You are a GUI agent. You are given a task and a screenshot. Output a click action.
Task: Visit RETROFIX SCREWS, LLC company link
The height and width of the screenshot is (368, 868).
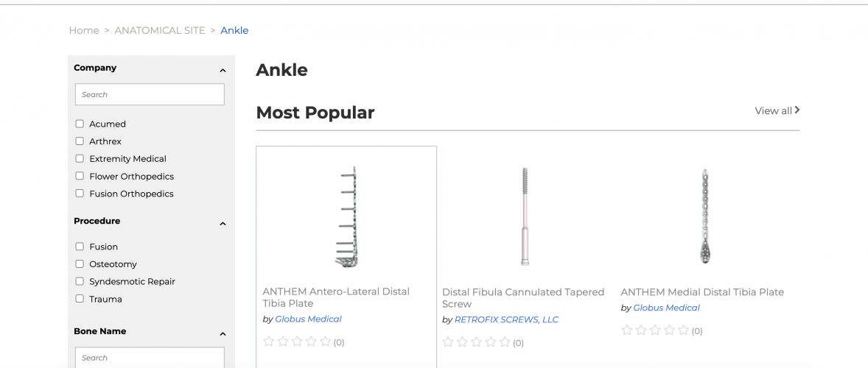click(x=506, y=319)
